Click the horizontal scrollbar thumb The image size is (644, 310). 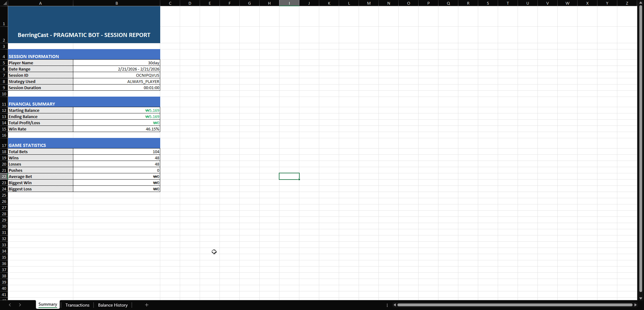pos(515,305)
